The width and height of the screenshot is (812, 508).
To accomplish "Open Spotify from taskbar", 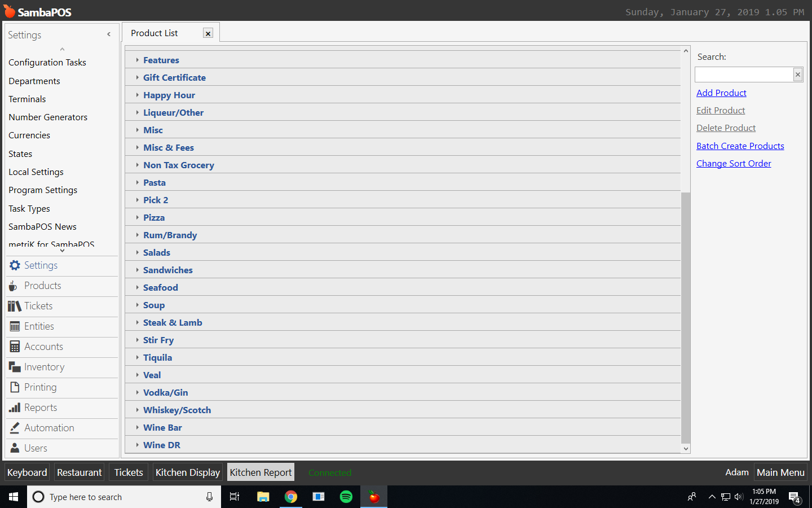I will point(346,497).
